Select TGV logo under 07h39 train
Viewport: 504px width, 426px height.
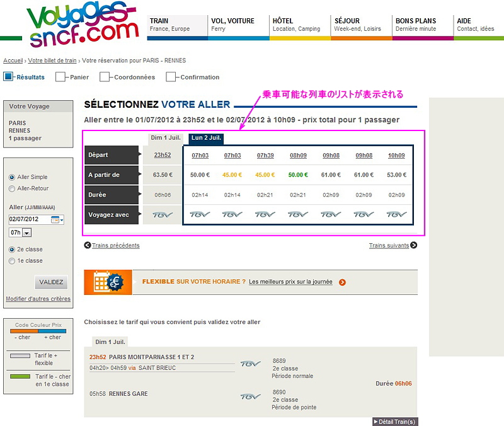(265, 214)
